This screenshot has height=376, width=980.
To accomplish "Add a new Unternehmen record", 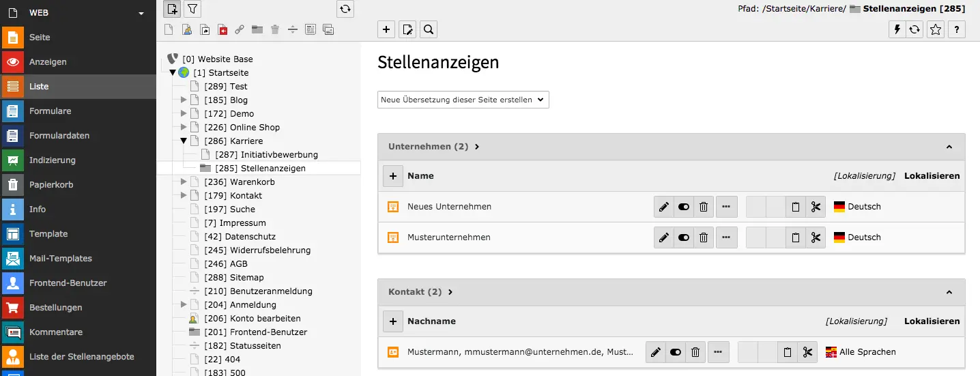I will pyautogui.click(x=392, y=176).
